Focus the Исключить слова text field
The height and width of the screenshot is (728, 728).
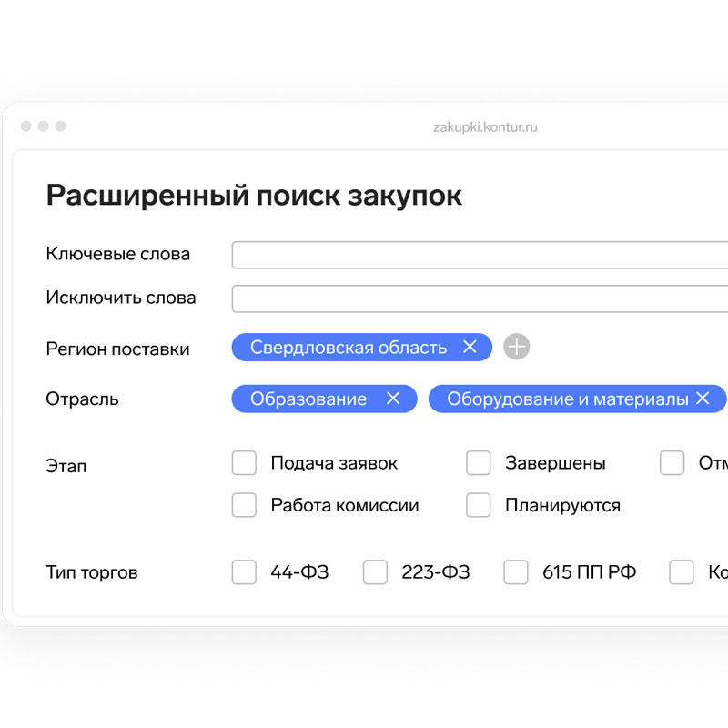pyautogui.click(x=480, y=298)
